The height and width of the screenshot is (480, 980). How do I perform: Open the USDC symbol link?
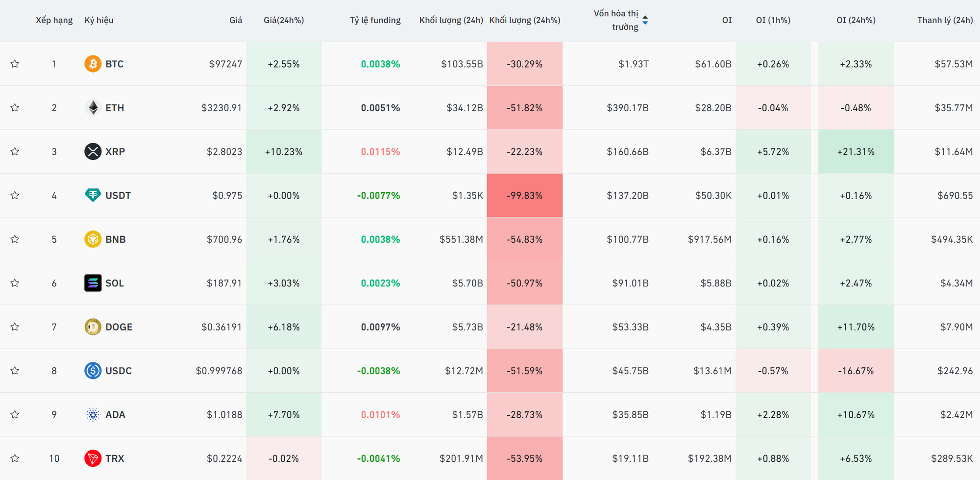pos(119,371)
